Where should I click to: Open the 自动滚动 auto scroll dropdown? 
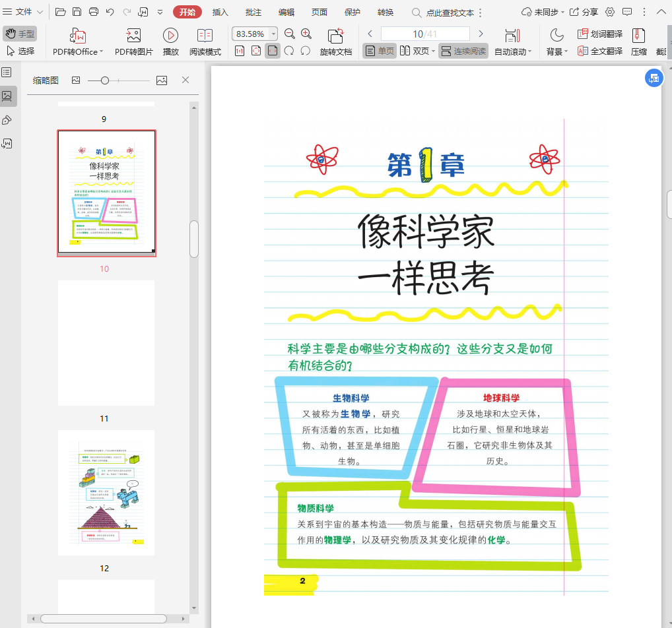tap(512, 42)
